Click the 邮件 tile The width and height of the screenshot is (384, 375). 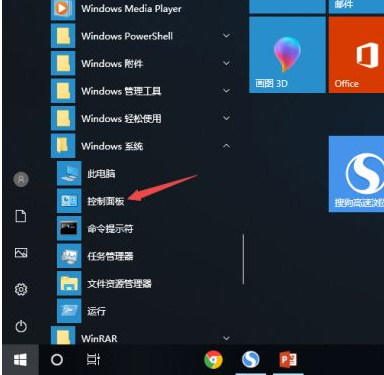tap(356, 7)
